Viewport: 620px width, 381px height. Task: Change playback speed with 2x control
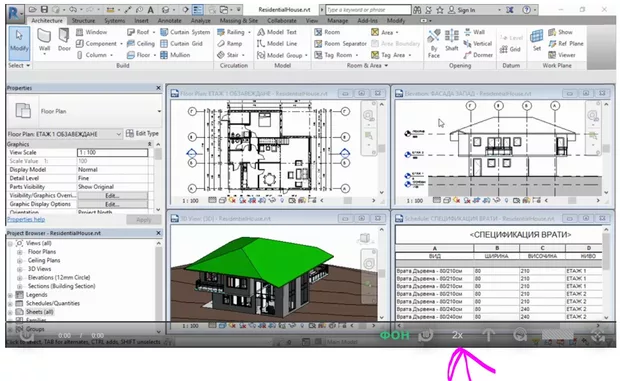pyautogui.click(x=457, y=335)
